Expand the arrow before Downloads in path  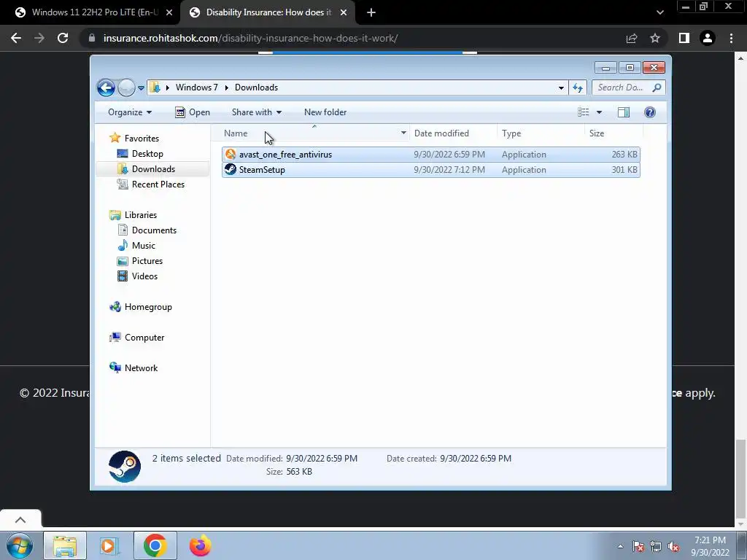226,87
